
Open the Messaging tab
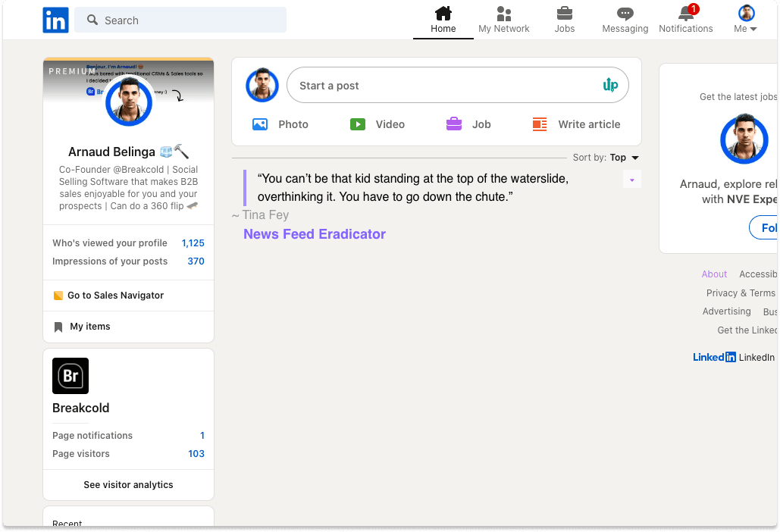tap(625, 20)
